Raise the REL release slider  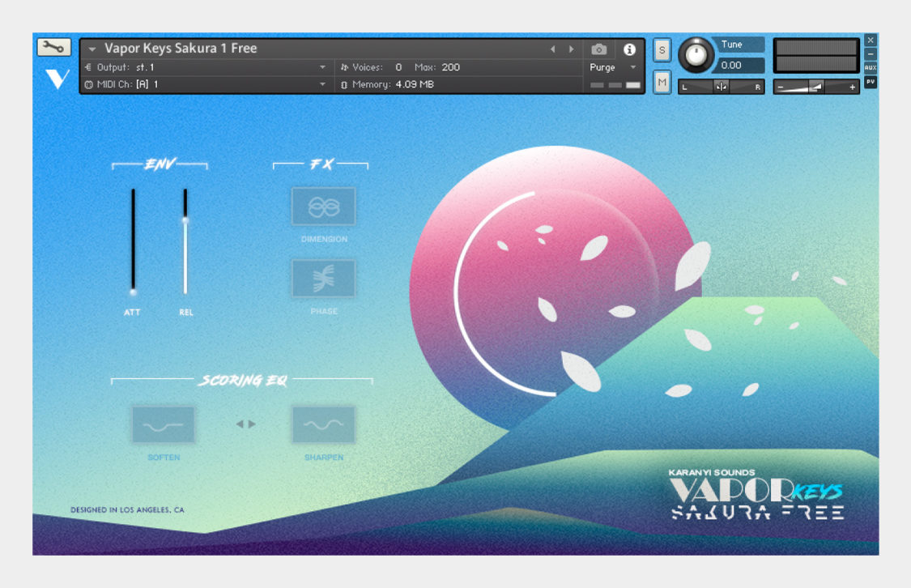185,219
